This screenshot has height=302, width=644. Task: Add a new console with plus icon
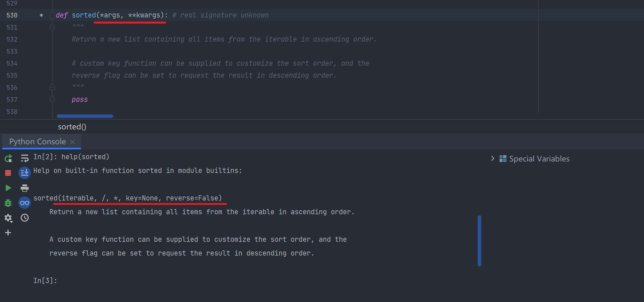pyautogui.click(x=8, y=233)
